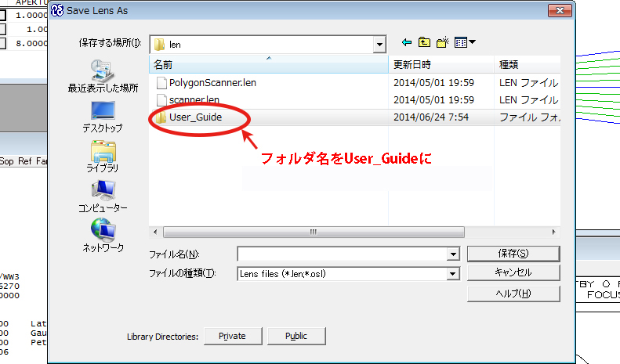This screenshot has width=620, height=364.
Task: Sort by the 更新日時 column header
Action: coord(441,64)
